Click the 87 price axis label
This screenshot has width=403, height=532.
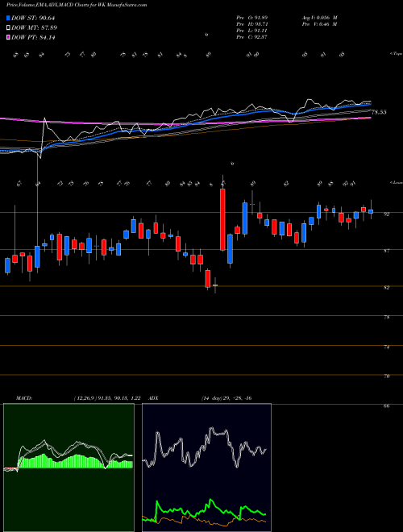click(x=386, y=251)
